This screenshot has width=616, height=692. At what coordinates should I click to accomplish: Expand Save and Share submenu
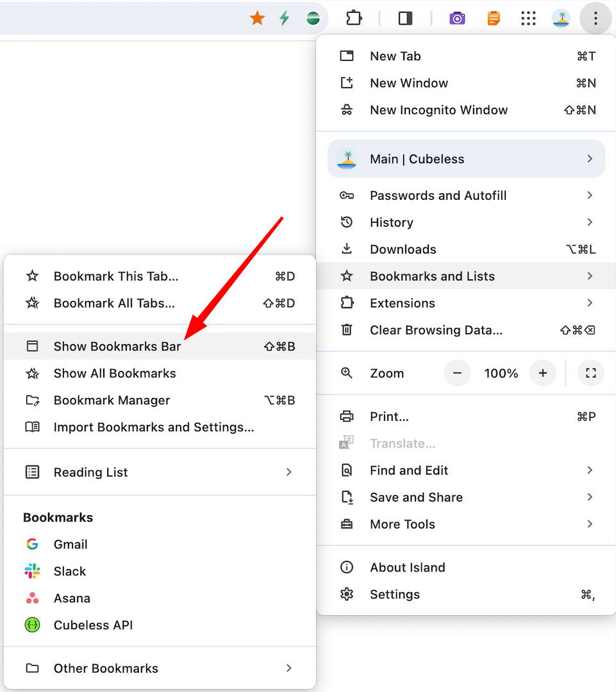(x=466, y=497)
